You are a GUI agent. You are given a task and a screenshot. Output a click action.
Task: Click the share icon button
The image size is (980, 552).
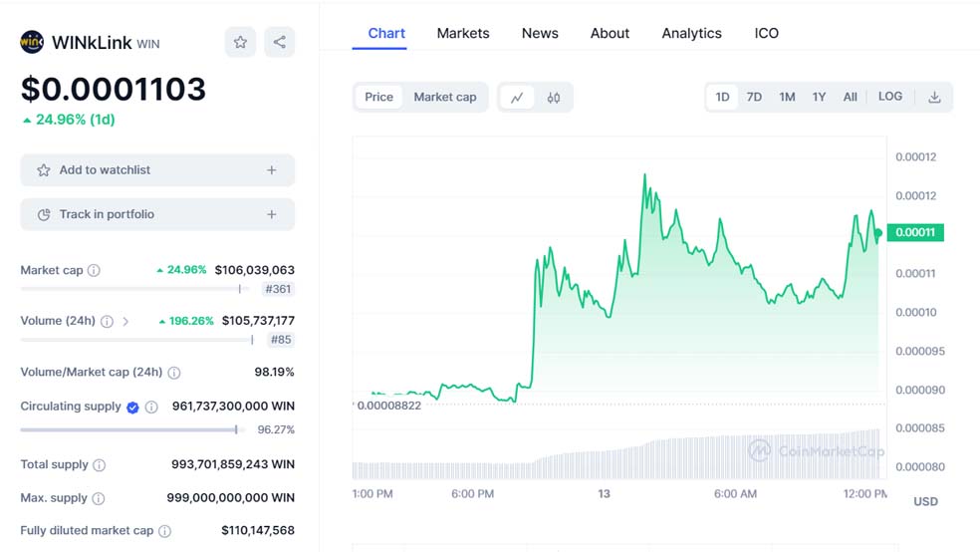tap(279, 42)
